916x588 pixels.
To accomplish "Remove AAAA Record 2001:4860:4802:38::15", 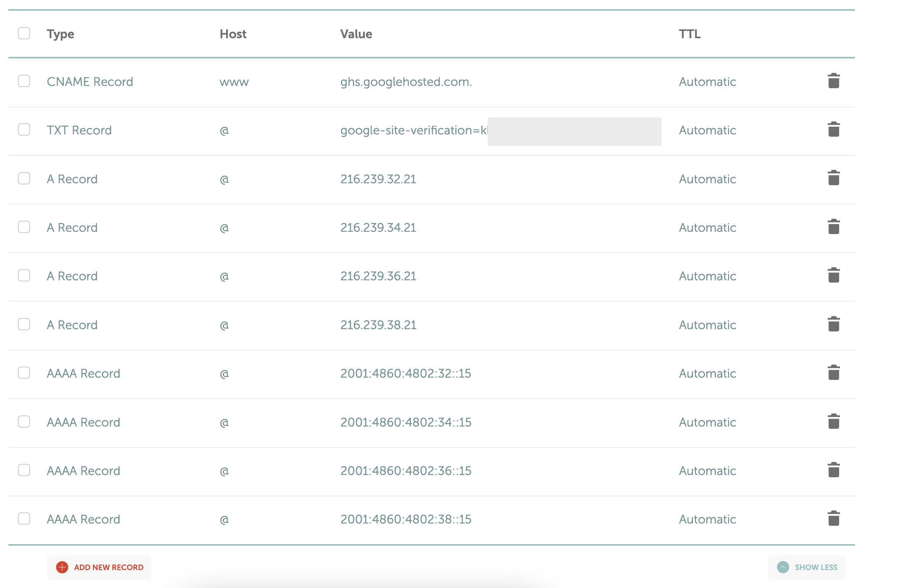I will coord(833,519).
